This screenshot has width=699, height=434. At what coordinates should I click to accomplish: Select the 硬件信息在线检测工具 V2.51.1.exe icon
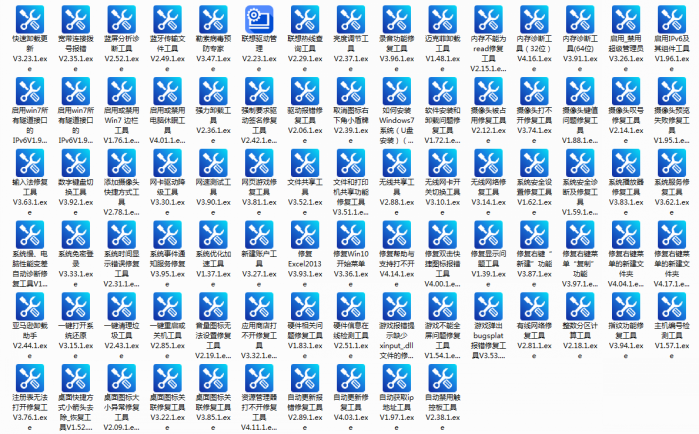click(x=351, y=307)
